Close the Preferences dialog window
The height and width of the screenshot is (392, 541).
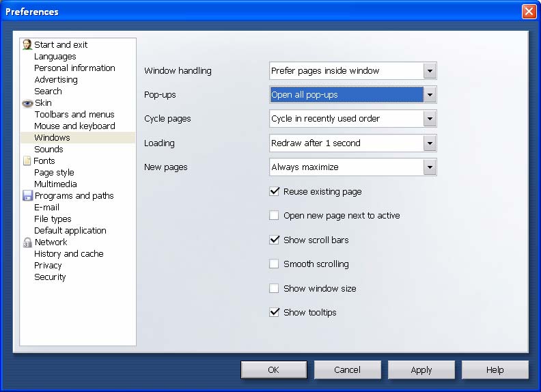tap(529, 12)
